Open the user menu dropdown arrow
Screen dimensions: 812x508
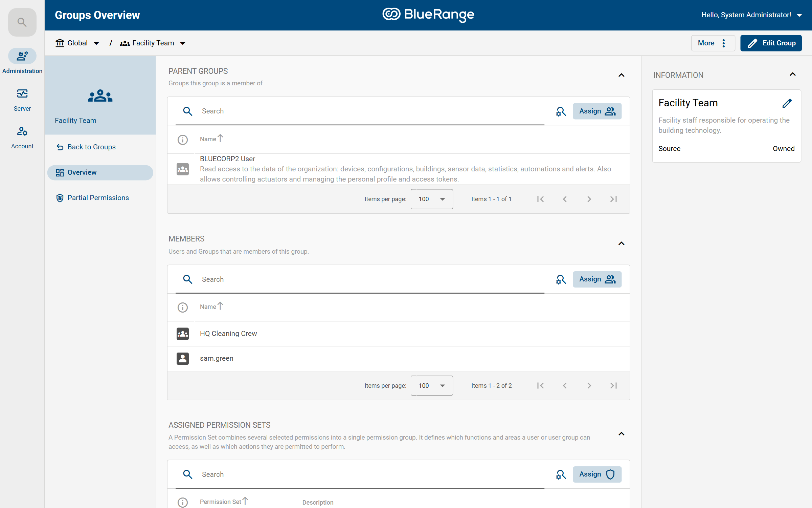(799, 15)
